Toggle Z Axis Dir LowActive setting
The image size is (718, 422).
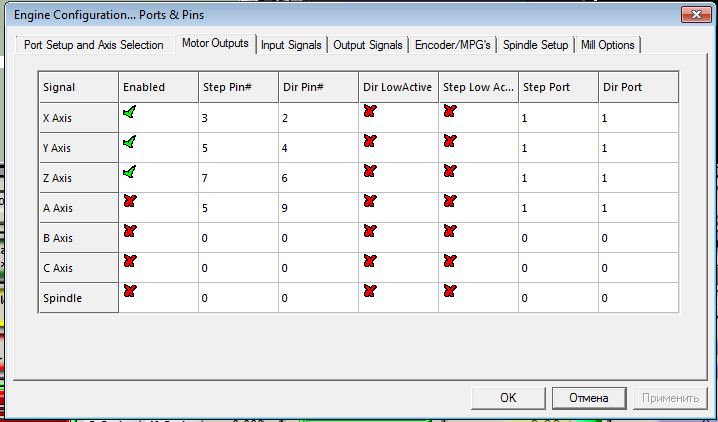point(369,172)
